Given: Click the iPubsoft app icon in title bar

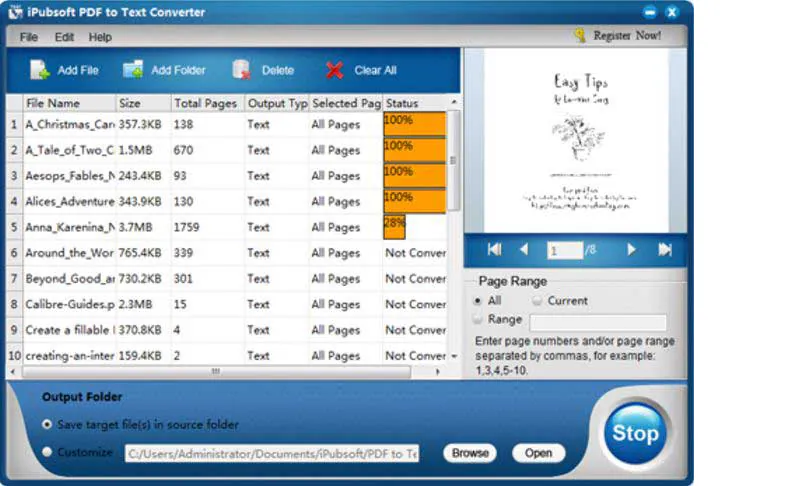Looking at the screenshot, I should (x=15, y=12).
